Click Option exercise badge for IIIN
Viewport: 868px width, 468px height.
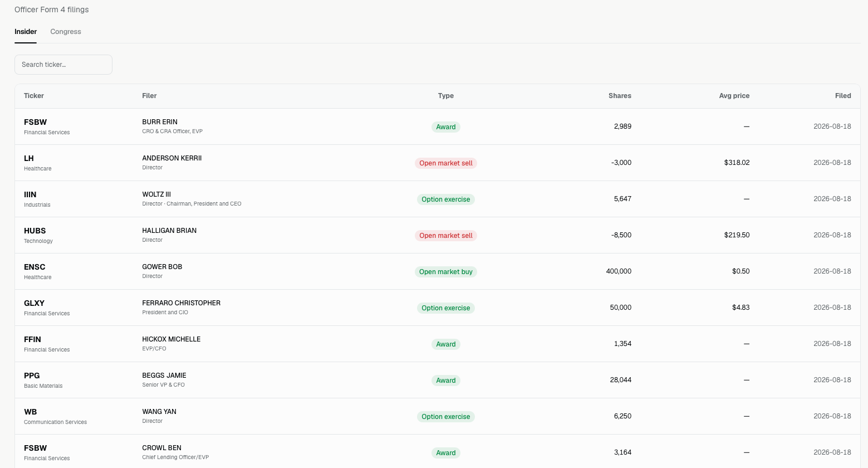pyautogui.click(x=446, y=199)
